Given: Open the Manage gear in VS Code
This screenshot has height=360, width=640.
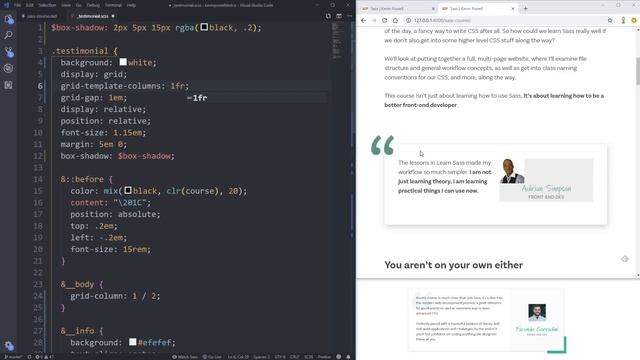Looking at the screenshot, I should 9,346.
